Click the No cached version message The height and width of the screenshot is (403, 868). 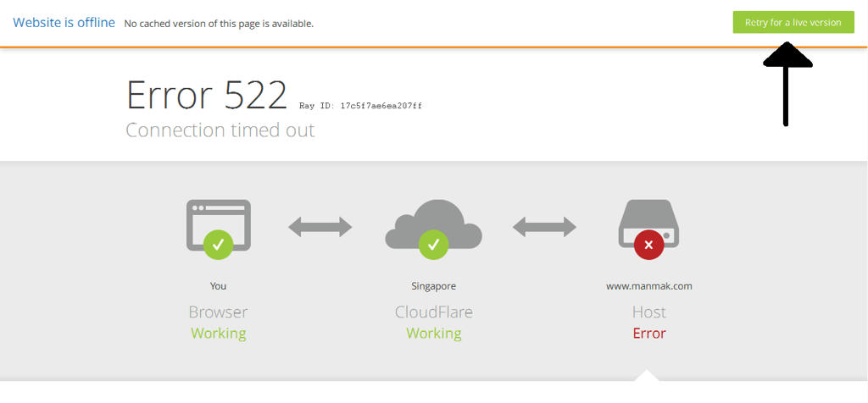[219, 24]
